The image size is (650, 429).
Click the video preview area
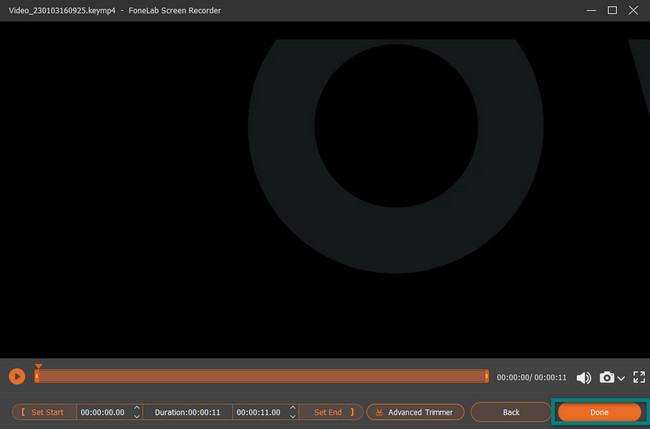[325, 190]
